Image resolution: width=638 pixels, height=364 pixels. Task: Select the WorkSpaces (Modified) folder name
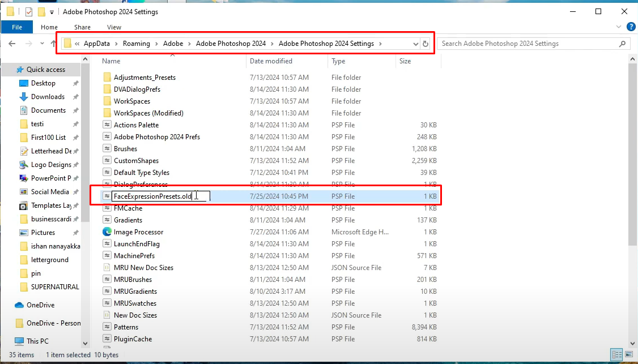pos(148,113)
